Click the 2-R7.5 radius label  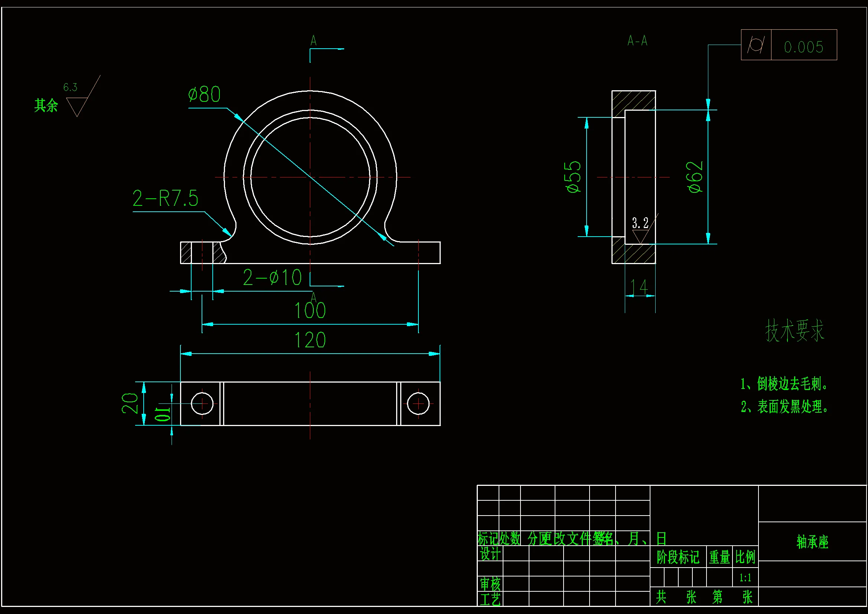(165, 198)
